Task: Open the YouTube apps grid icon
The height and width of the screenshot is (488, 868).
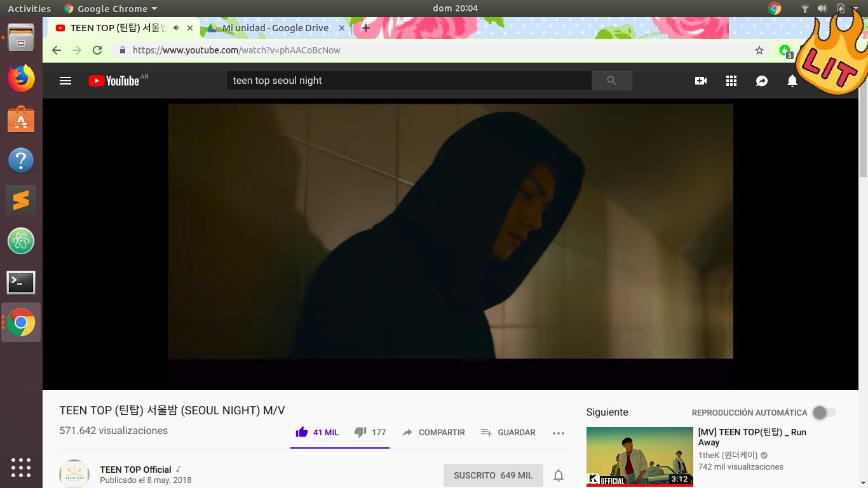Action: pos(731,81)
